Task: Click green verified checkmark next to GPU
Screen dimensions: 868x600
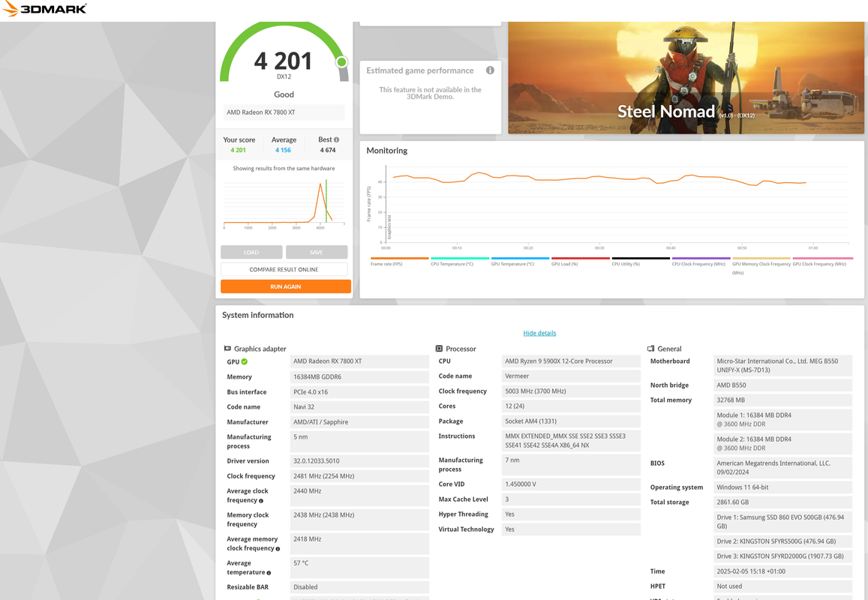Action: (244, 362)
